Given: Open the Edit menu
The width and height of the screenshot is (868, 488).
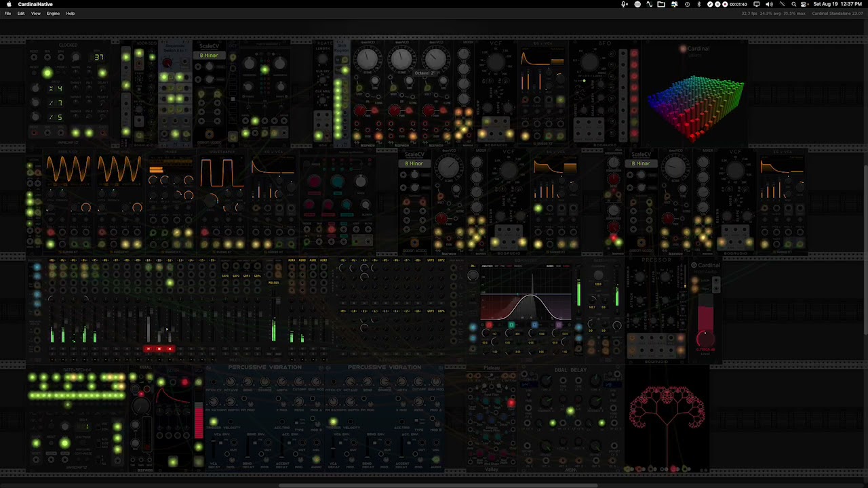Looking at the screenshot, I should 21,14.
